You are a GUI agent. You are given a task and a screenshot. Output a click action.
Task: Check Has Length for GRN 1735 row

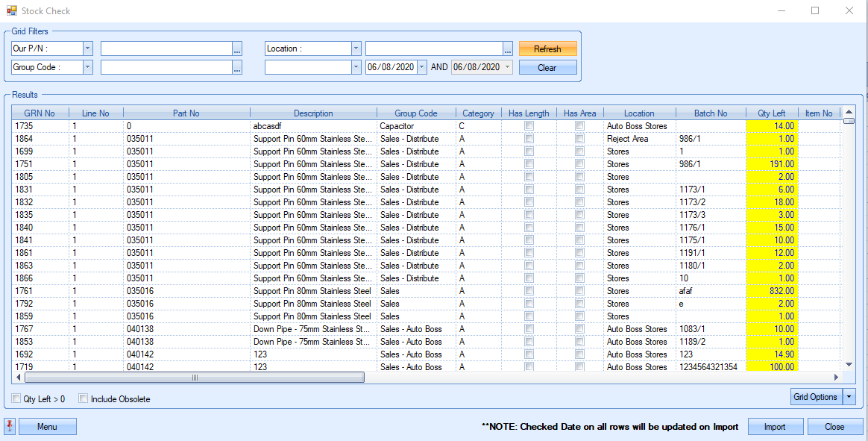(529, 126)
